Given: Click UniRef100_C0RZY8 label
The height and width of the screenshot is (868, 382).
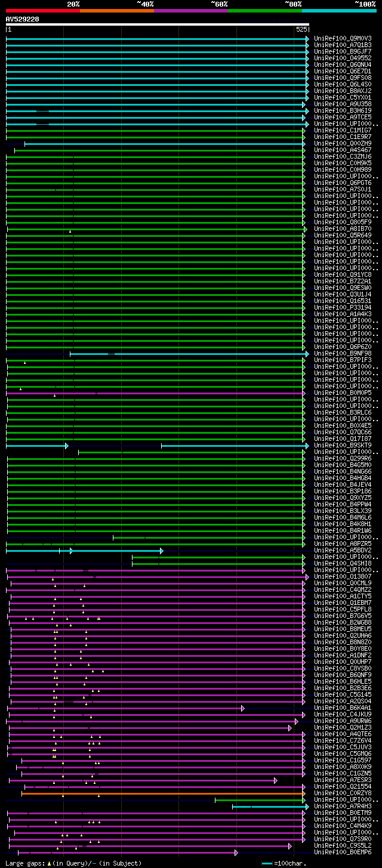Looking at the screenshot, I should click(x=343, y=793).
